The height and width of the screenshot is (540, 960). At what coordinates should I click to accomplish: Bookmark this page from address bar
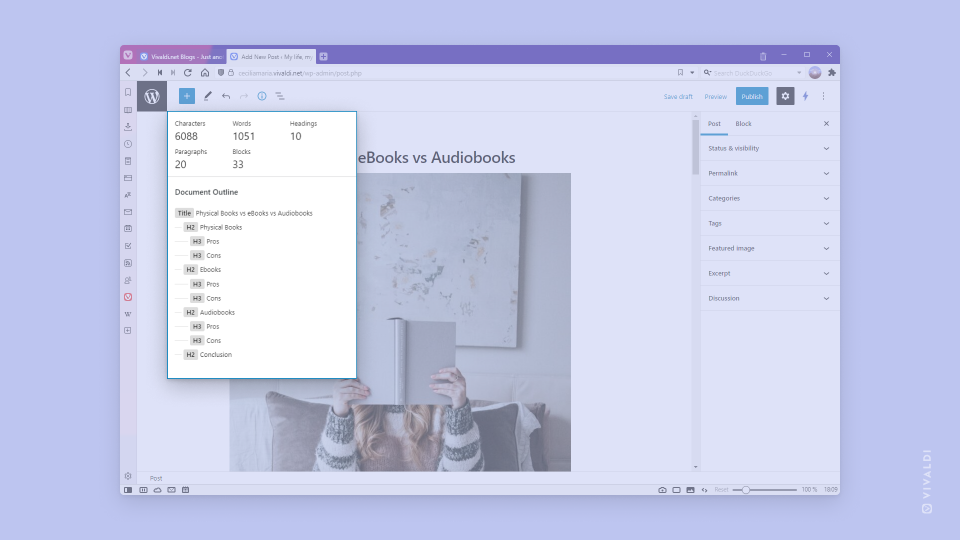680,72
